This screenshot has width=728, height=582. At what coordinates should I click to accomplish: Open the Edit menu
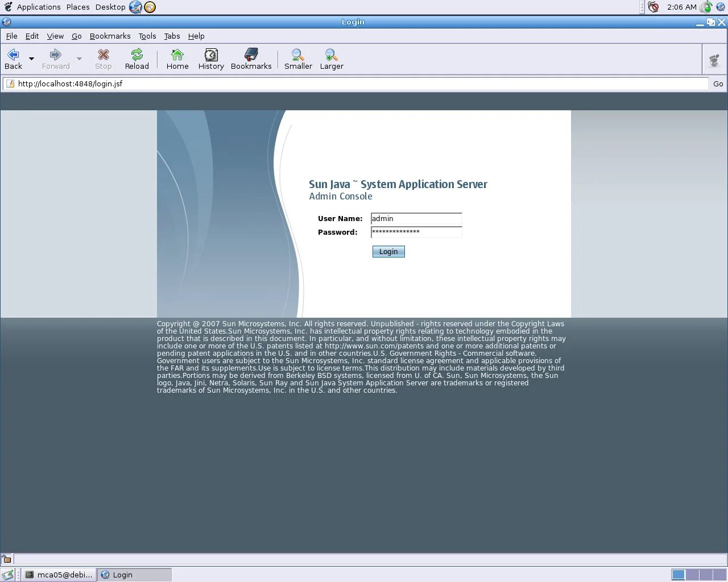click(32, 36)
